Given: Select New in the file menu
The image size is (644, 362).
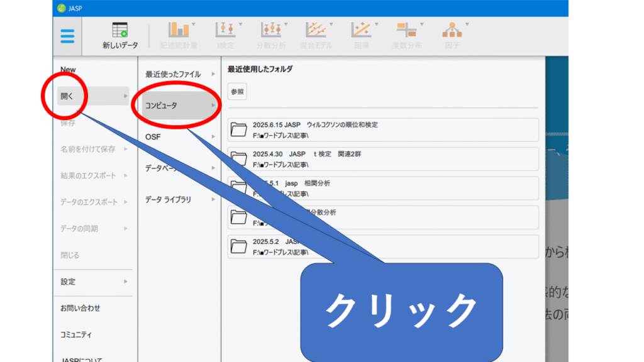Looking at the screenshot, I should coord(68,69).
